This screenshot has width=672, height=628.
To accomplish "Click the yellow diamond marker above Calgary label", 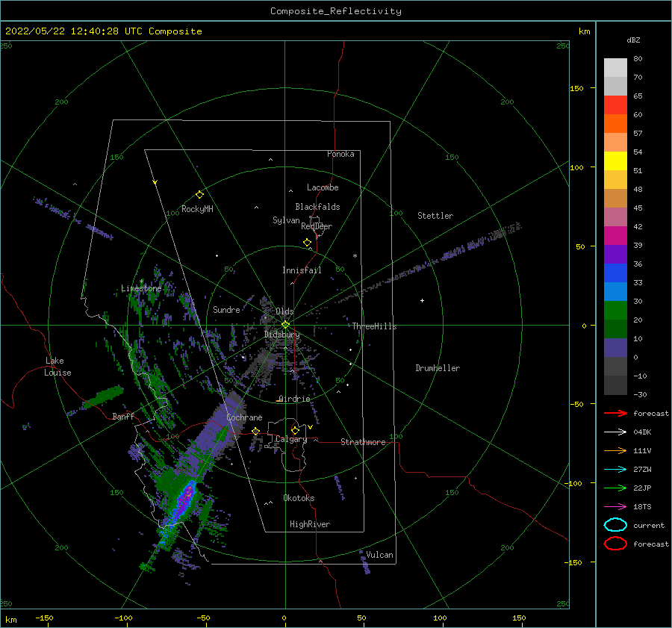I will tap(295, 430).
